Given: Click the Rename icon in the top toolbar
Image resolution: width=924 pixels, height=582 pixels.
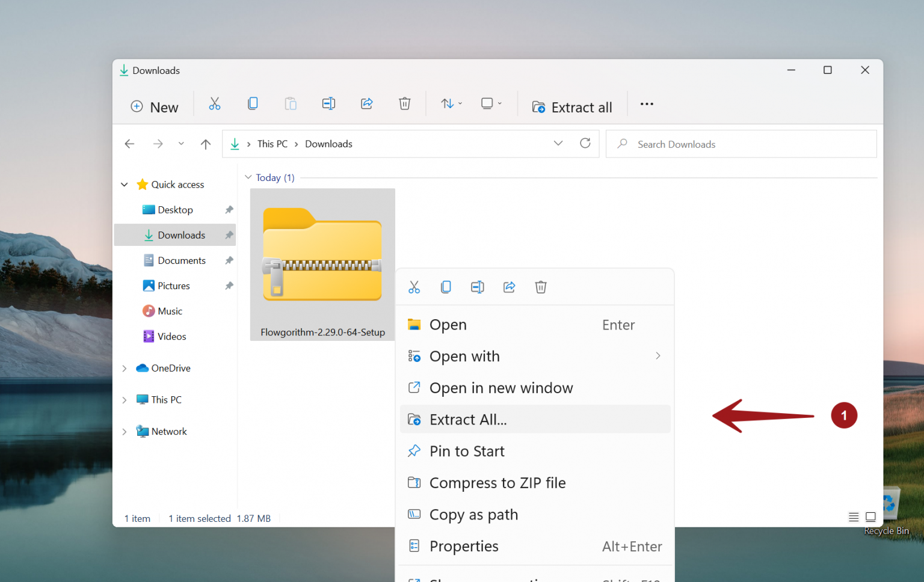Looking at the screenshot, I should coord(328,104).
